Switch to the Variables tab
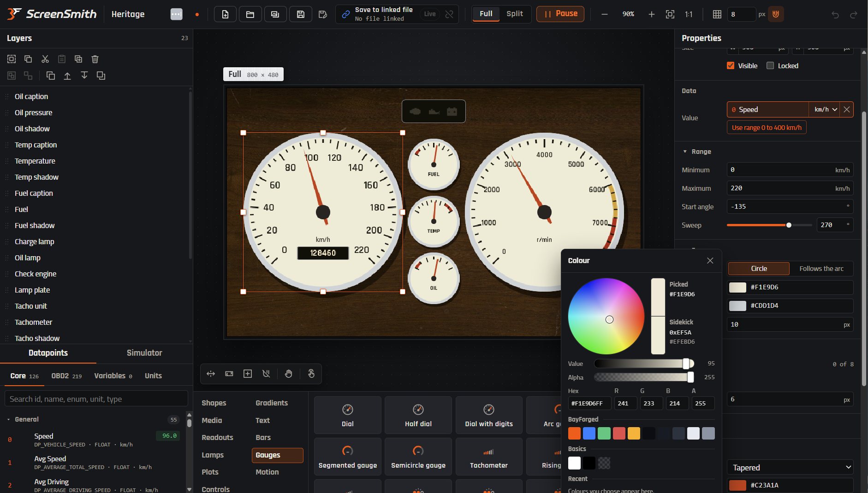 click(113, 376)
